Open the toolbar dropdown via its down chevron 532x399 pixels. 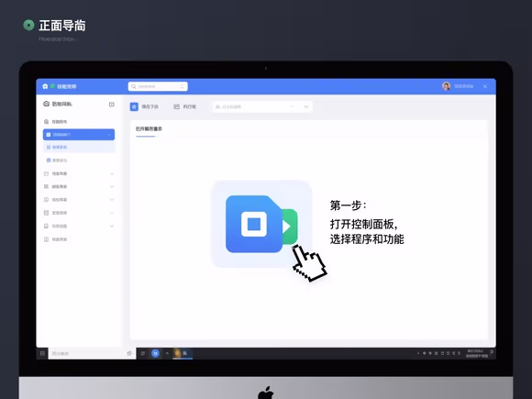coord(306,106)
